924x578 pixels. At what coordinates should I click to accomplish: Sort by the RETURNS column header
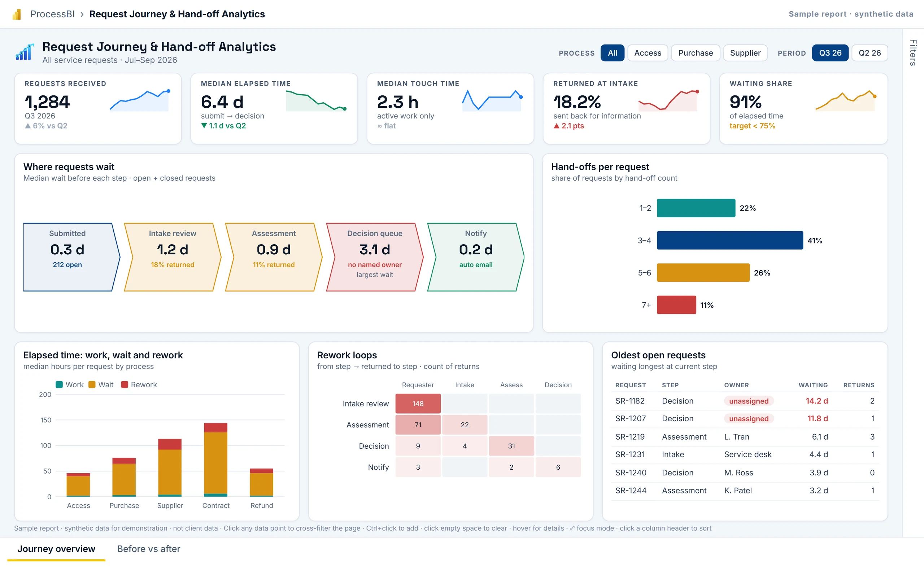click(x=859, y=385)
